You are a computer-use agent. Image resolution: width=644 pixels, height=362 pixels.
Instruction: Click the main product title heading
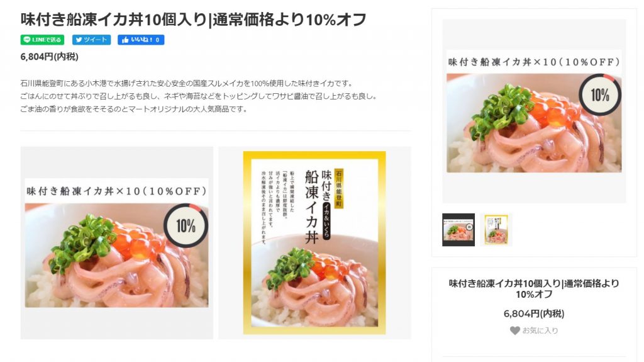point(193,20)
